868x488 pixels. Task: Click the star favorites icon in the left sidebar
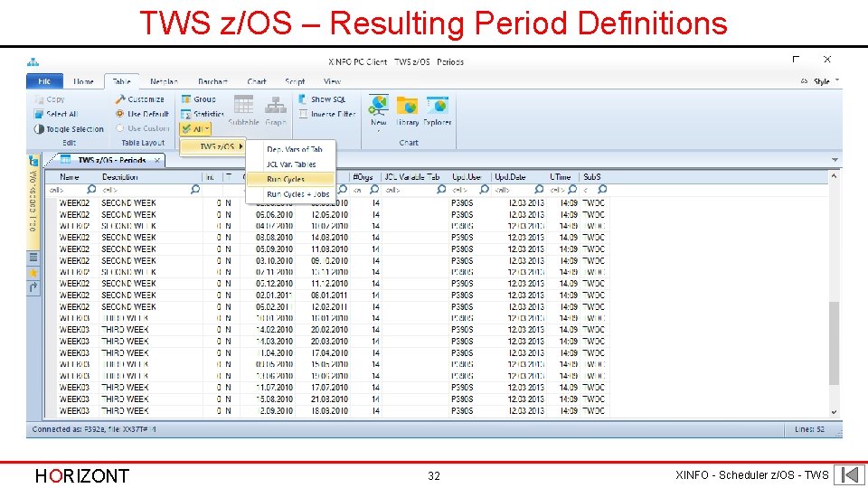point(33,273)
